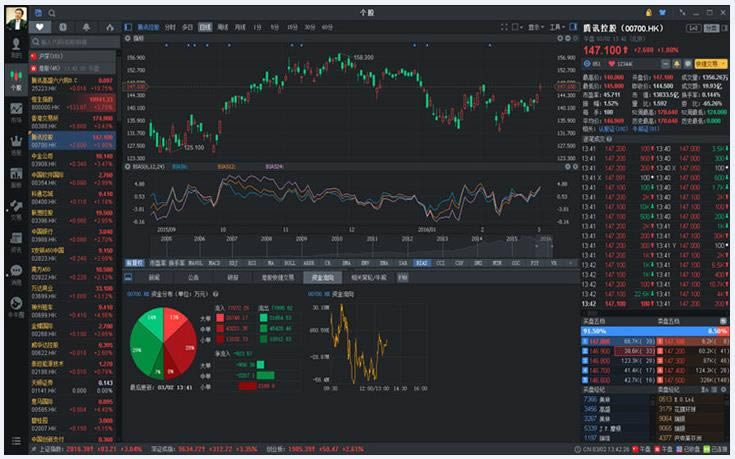Toggle the left watchlist panel icon

(128, 27)
